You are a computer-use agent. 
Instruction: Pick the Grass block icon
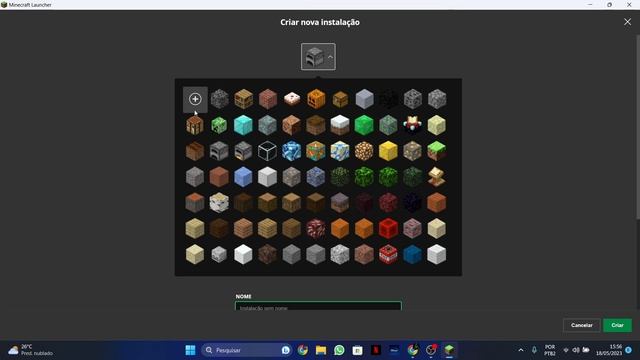[x=437, y=151]
